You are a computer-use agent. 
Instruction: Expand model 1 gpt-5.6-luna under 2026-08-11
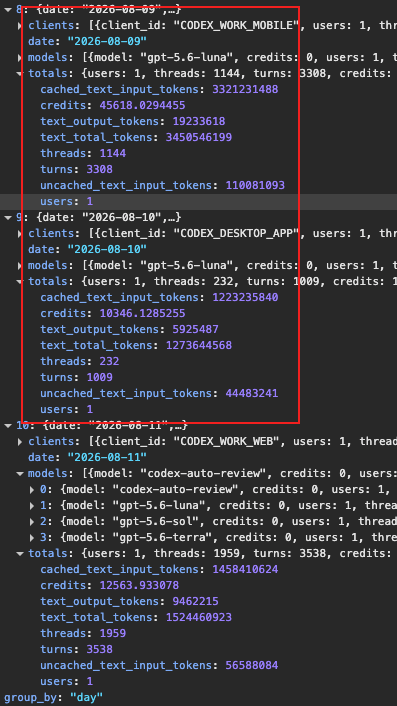click(x=32, y=506)
